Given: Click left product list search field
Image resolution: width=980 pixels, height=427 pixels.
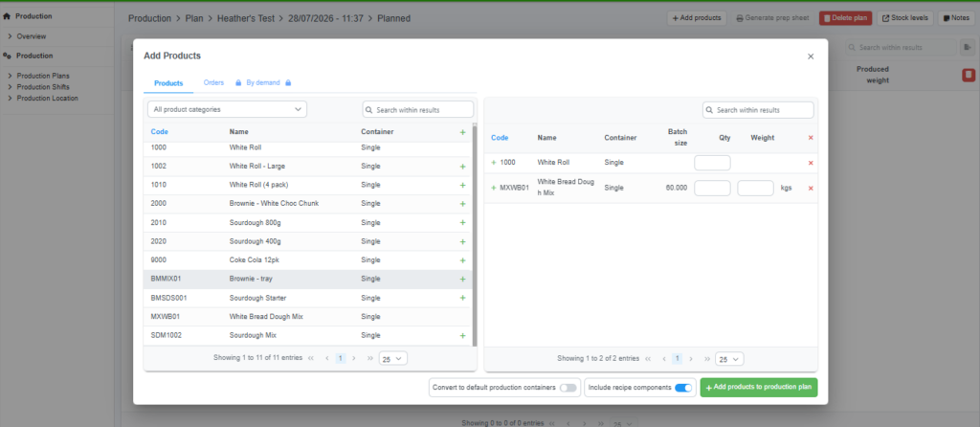Looking at the screenshot, I should click(418, 109).
